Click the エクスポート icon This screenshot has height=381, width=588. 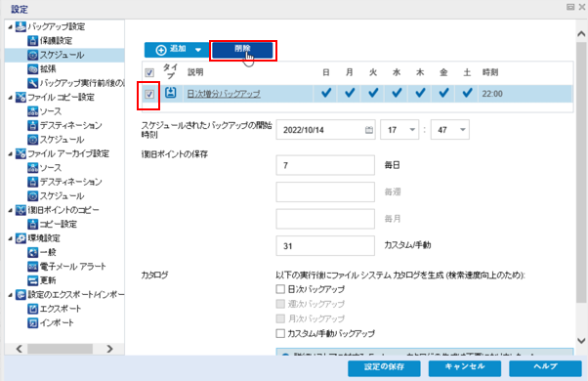pyautogui.click(x=33, y=309)
